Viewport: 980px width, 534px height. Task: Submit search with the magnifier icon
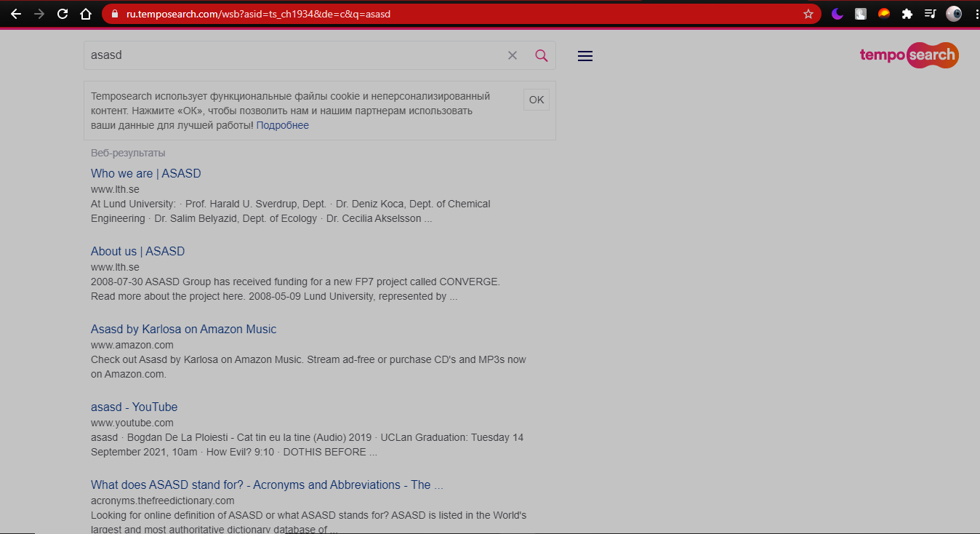[x=542, y=55]
